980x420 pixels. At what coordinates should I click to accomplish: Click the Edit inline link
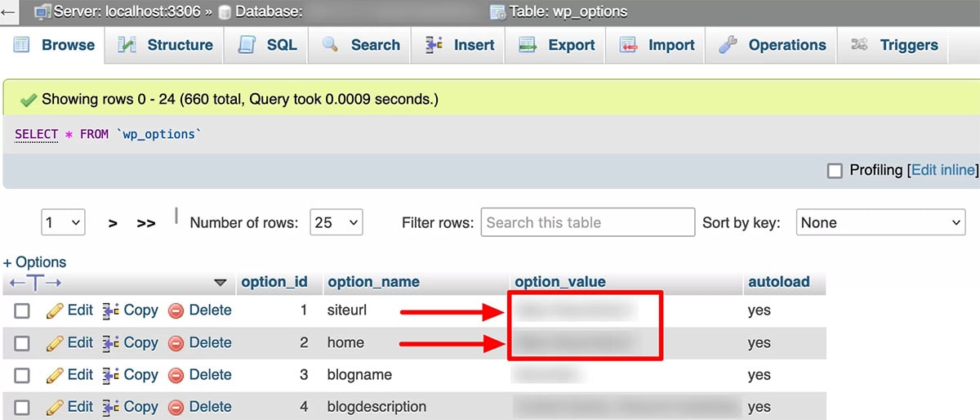pos(943,170)
